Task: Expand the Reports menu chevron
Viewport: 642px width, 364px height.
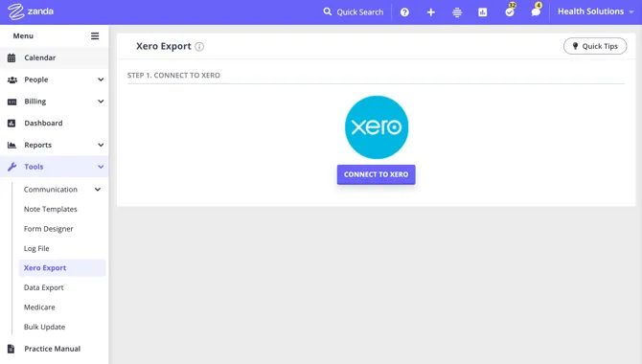Action: (x=101, y=145)
